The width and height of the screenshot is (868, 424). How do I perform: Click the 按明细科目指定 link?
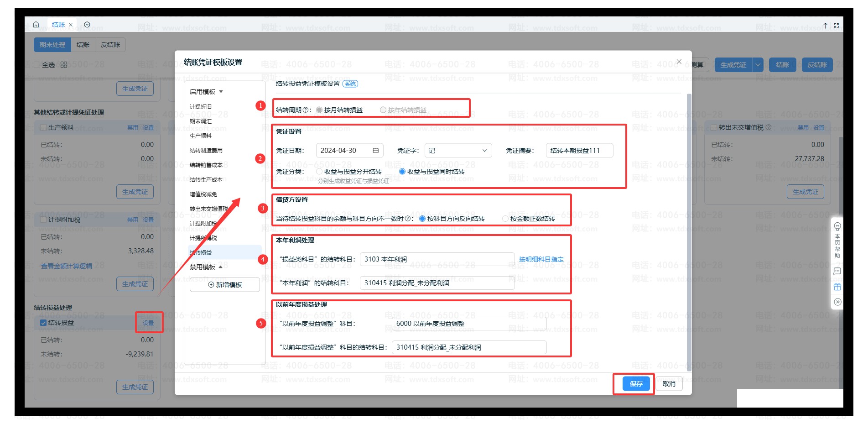pyautogui.click(x=541, y=259)
